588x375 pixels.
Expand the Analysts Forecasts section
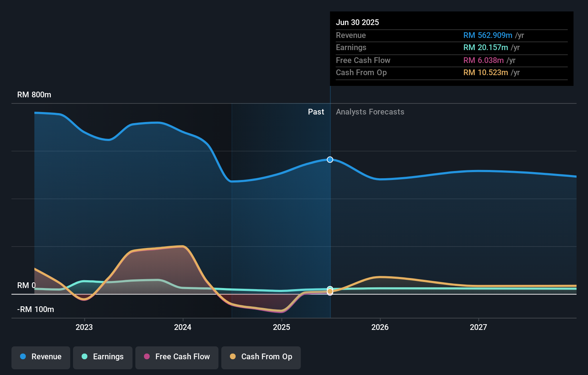click(370, 112)
